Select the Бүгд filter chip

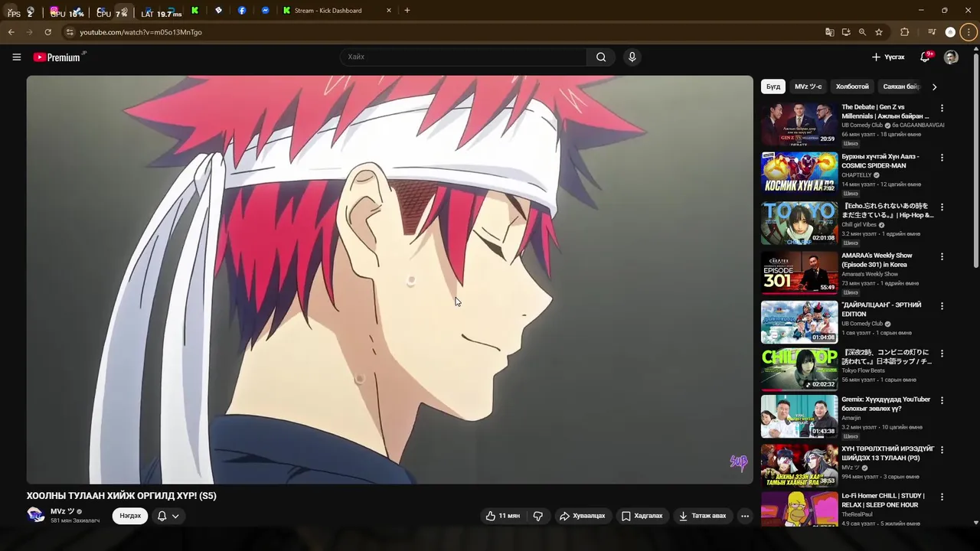click(773, 86)
